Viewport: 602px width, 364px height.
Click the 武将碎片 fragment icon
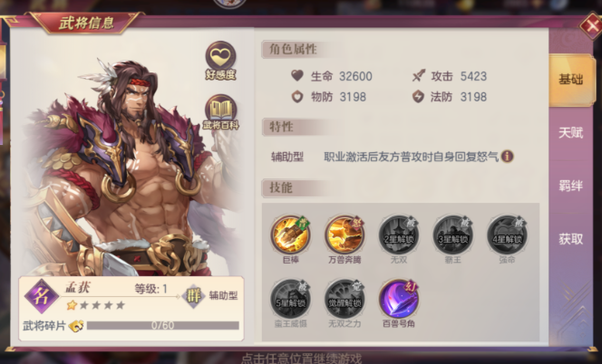(x=76, y=326)
